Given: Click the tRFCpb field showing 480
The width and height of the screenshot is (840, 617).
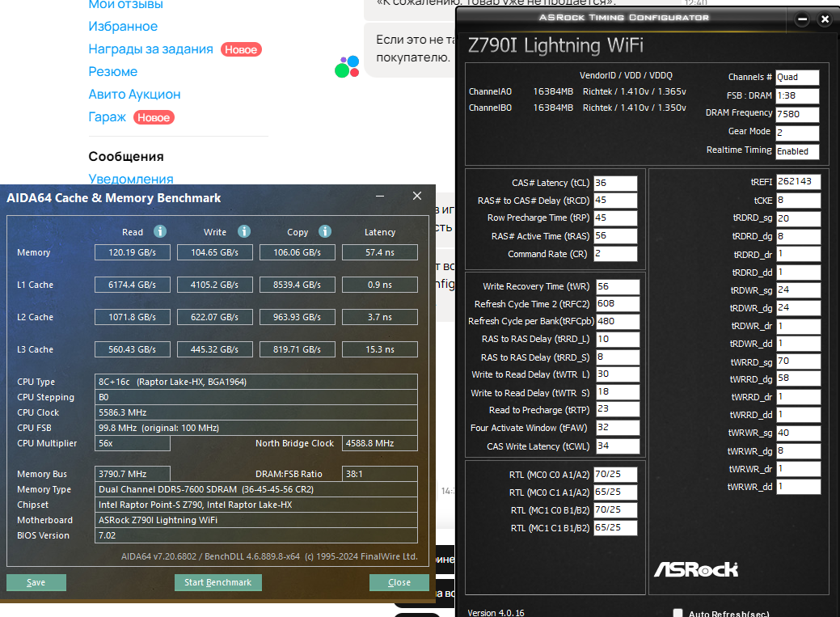Looking at the screenshot, I should point(618,322).
